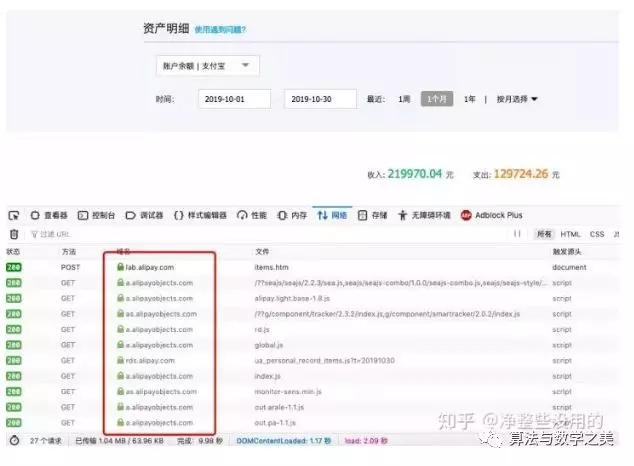Image resolution: width=634 pixels, height=466 pixels.
Task: Select the 所有 request type filter
Action: click(544, 234)
